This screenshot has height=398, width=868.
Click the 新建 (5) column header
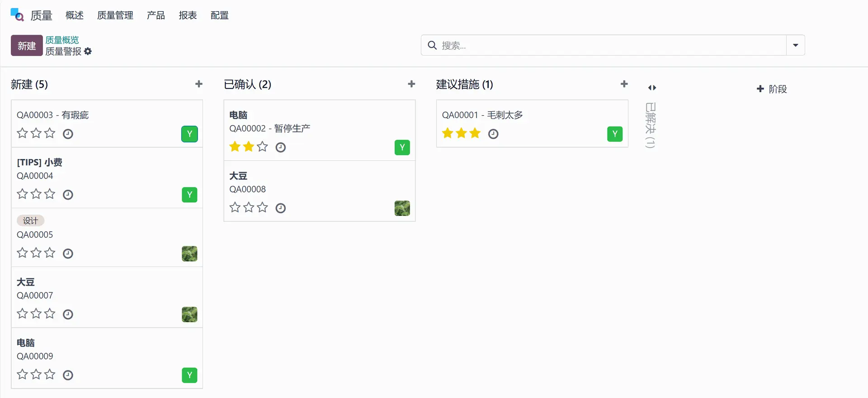point(29,84)
